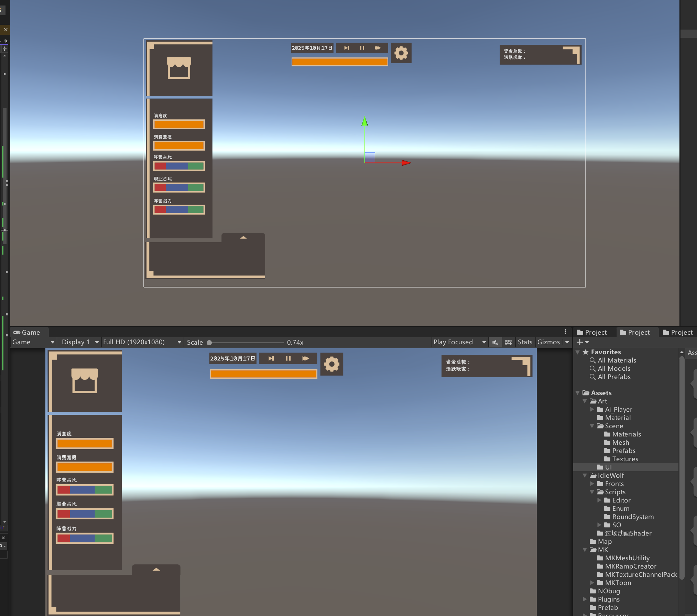This screenshot has height=616, width=697.
Task: Toggle the Stats overlay button
Action: [524, 342]
